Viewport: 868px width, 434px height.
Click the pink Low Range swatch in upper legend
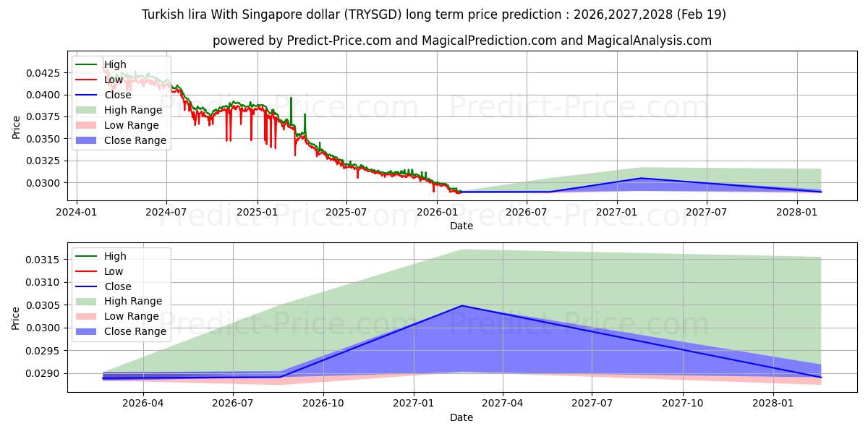coord(87,125)
